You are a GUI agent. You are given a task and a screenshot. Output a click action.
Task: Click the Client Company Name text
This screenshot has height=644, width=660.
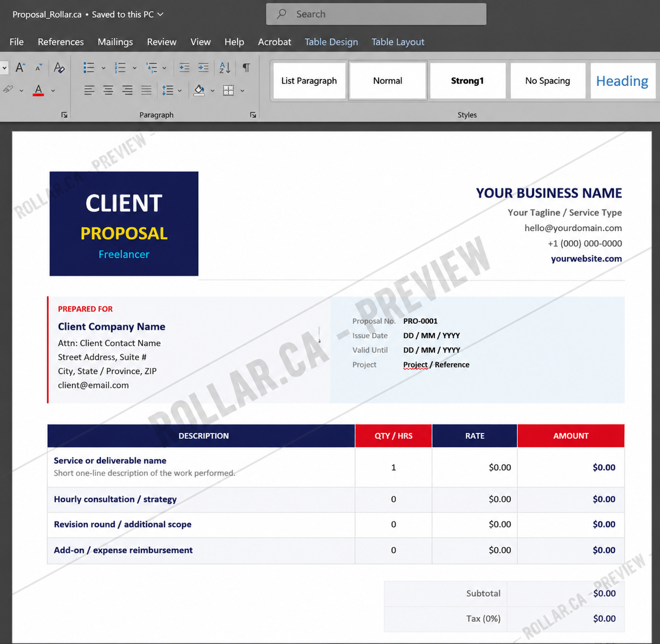[x=112, y=326]
